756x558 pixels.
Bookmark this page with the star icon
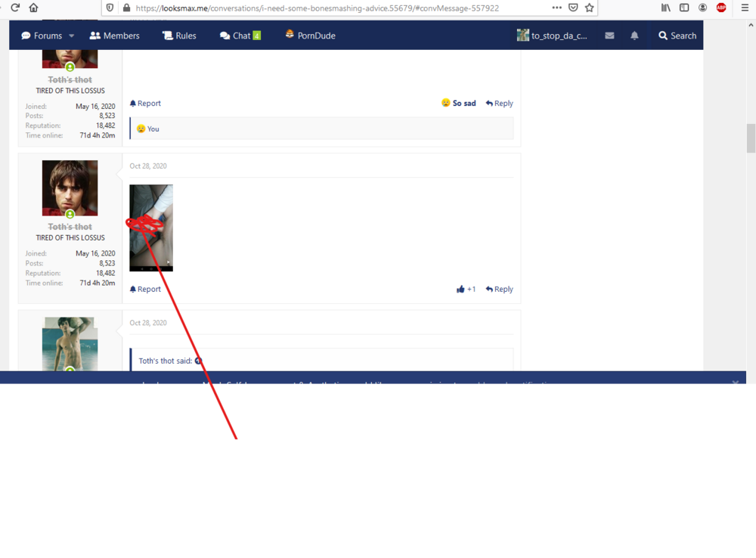589,8
